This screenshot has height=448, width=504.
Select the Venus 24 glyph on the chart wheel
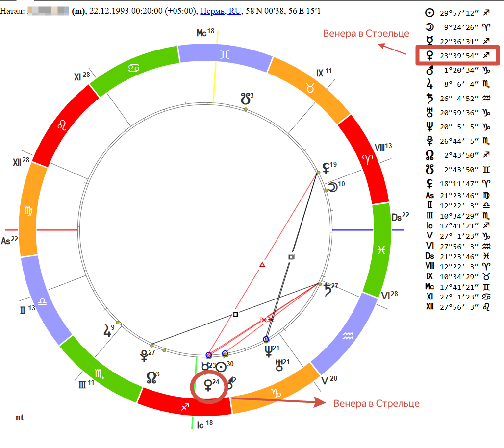click(x=208, y=385)
